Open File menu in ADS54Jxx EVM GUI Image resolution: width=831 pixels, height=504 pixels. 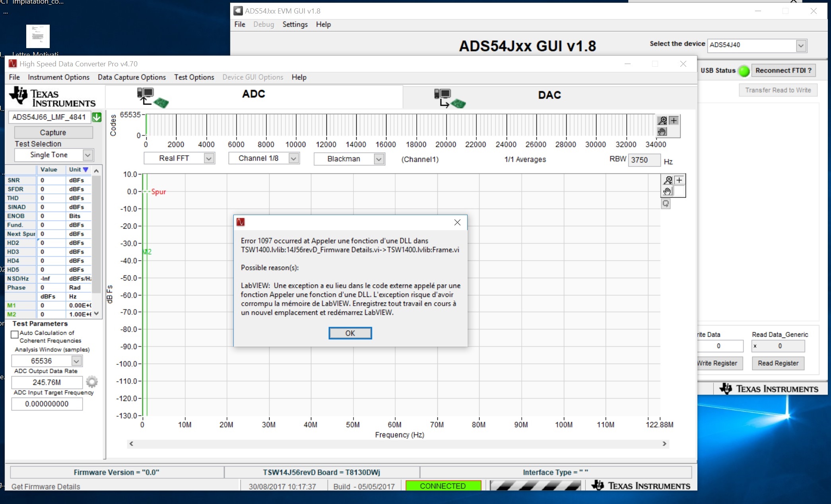pyautogui.click(x=240, y=24)
